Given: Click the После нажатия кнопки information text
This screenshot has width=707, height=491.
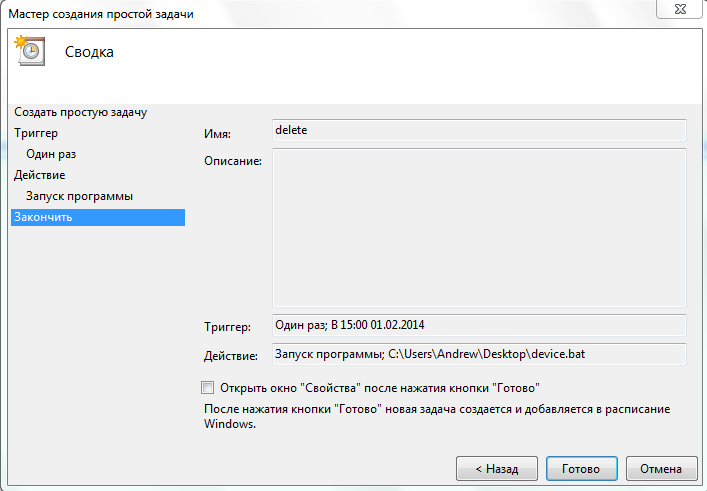Looking at the screenshot, I should pos(437,416).
